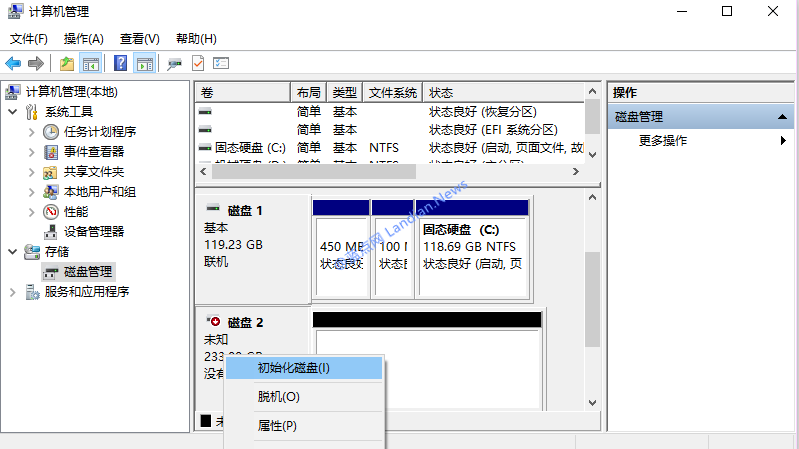Open 更多操作 submenu in actions pane
The width and height of the screenshot is (799, 449).
[701, 141]
